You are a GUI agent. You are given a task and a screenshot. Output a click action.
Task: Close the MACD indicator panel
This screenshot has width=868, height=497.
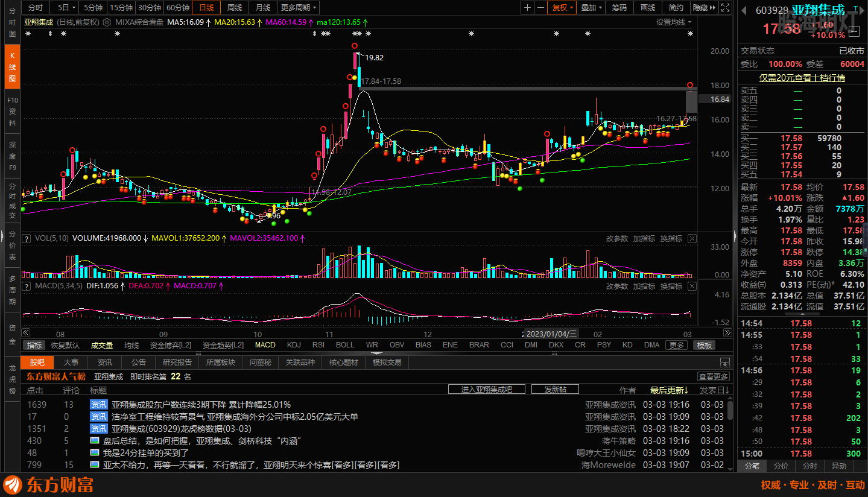(x=692, y=286)
